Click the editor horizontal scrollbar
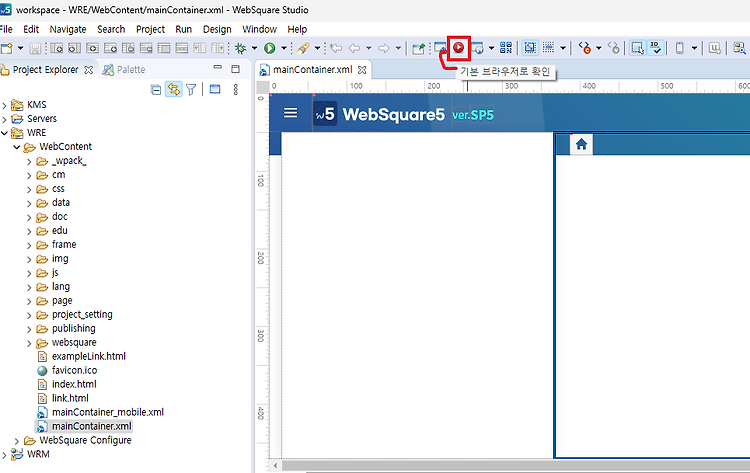The height and width of the screenshot is (473, 750). pos(516,465)
